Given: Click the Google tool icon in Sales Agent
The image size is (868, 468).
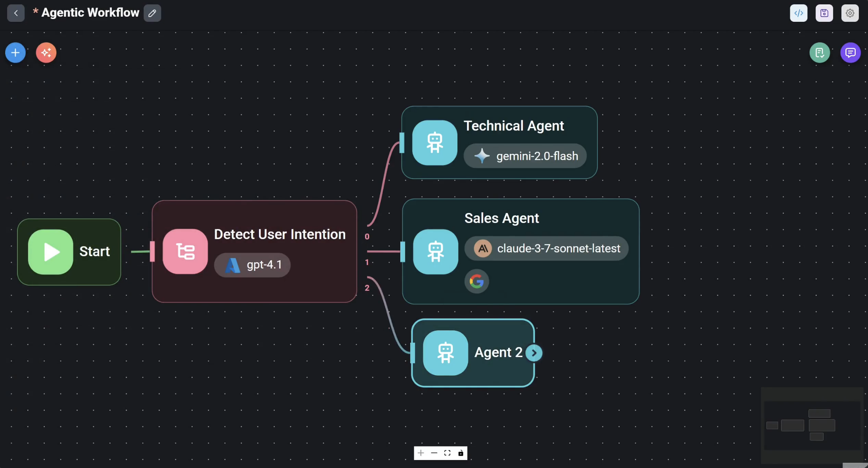Looking at the screenshot, I should [476, 282].
